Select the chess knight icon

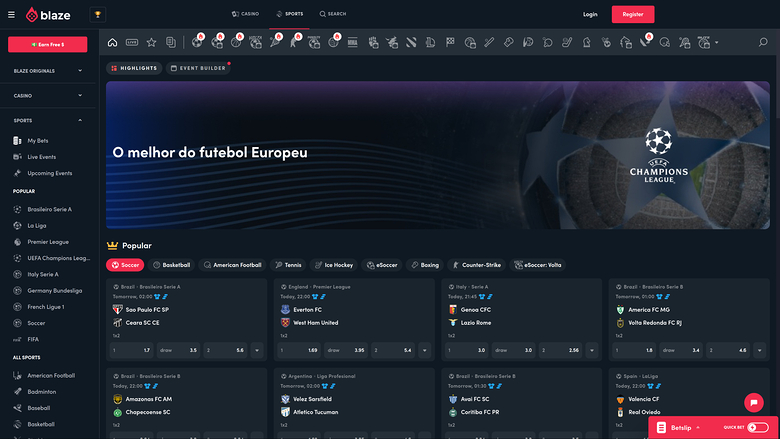coord(586,42)
